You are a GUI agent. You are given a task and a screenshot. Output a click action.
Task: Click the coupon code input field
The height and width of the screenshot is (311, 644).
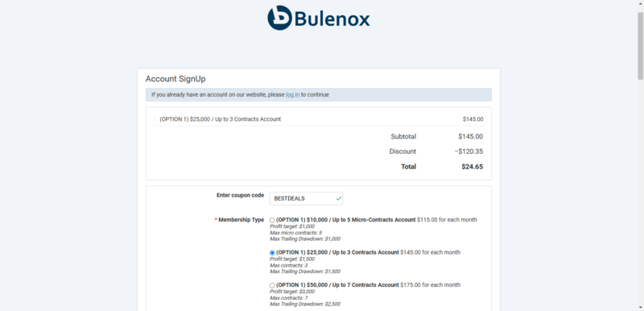pos(306,198)
